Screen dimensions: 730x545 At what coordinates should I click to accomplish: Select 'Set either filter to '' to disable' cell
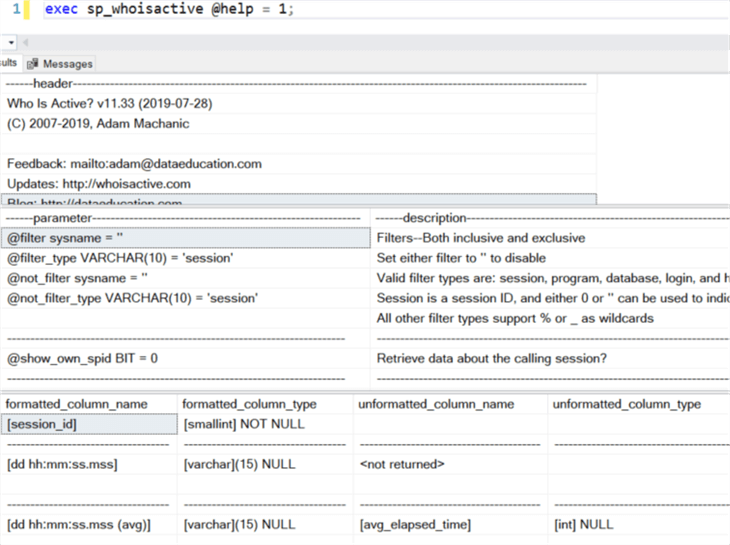pyautogui.click(x=550, y=258)
